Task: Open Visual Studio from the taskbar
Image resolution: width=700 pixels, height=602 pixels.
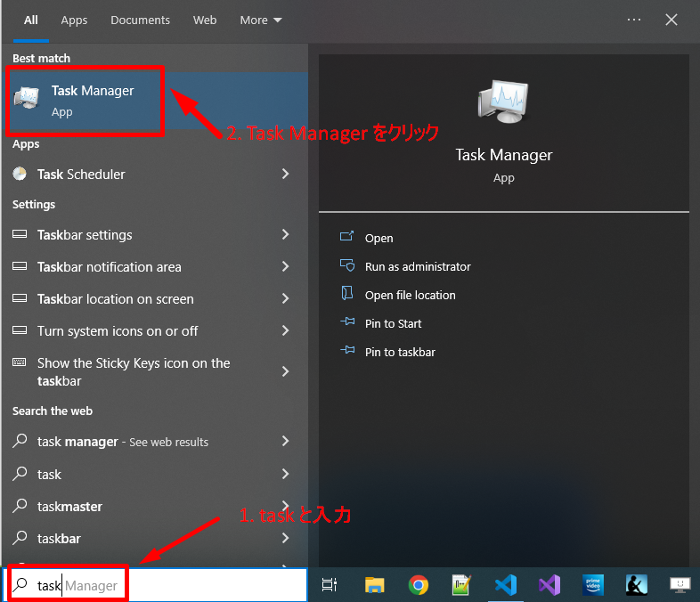Action: point(549,584)
